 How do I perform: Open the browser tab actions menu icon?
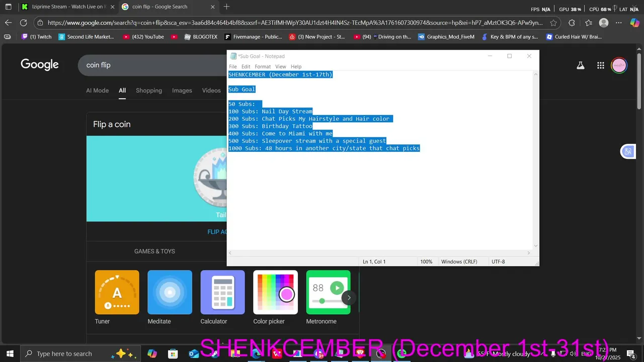[8, 7]
